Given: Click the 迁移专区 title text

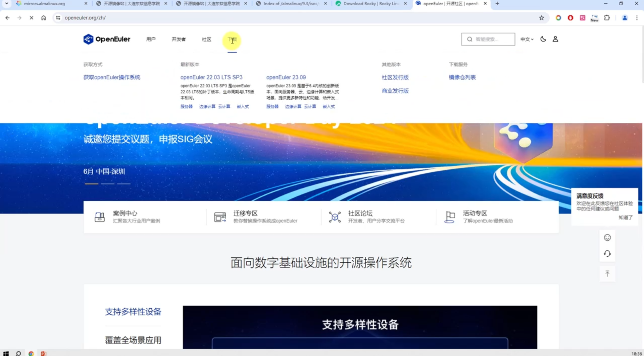Looking at the screenshot, I should pyautogui.click(x=246, y=213).
